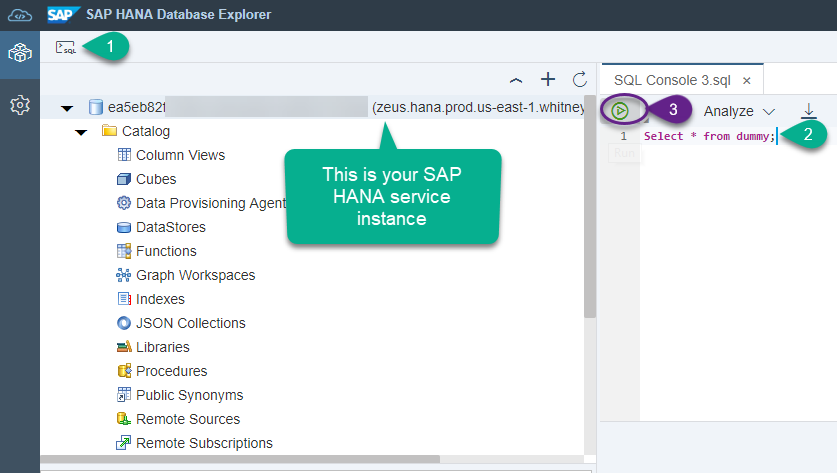Select Remote Subscriptions in the catalog
Viewport: 837px width, 473px height.
click(x=204, y=444)
